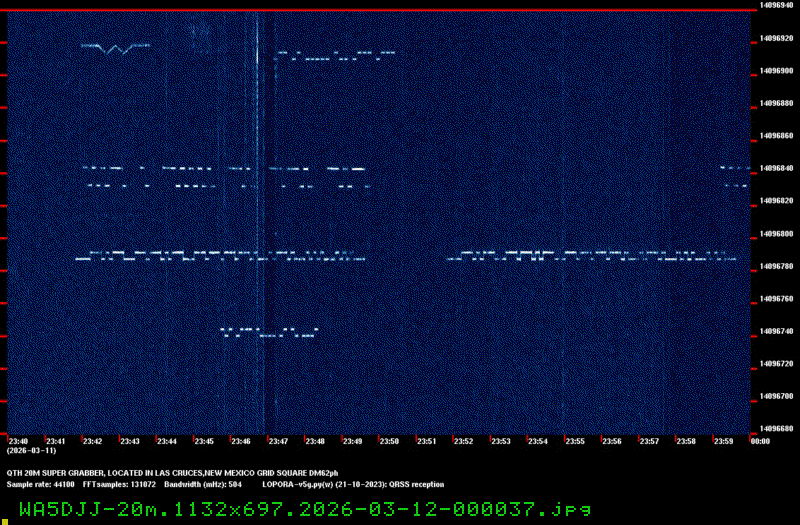Screen dimensions: 800x525
Task: Pick the 23:57 time label
Action: (x=649, y=441)
